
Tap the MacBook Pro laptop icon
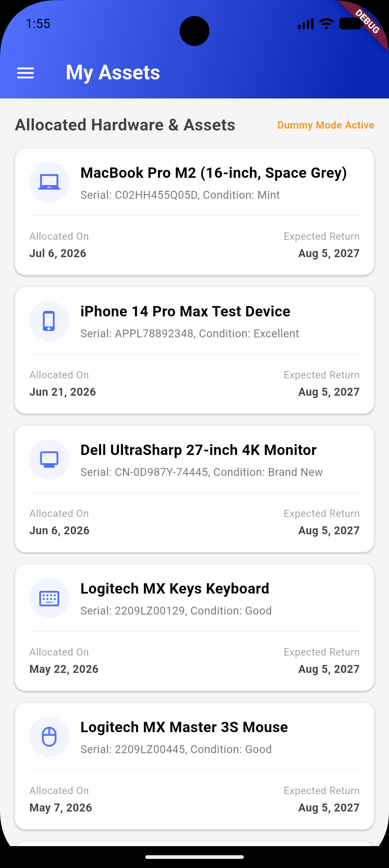[49, 182]
